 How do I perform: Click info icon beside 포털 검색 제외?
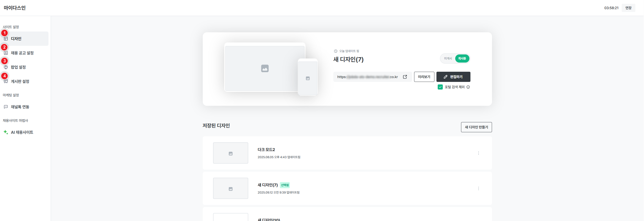pyautogui.click(x=468, y=87)
